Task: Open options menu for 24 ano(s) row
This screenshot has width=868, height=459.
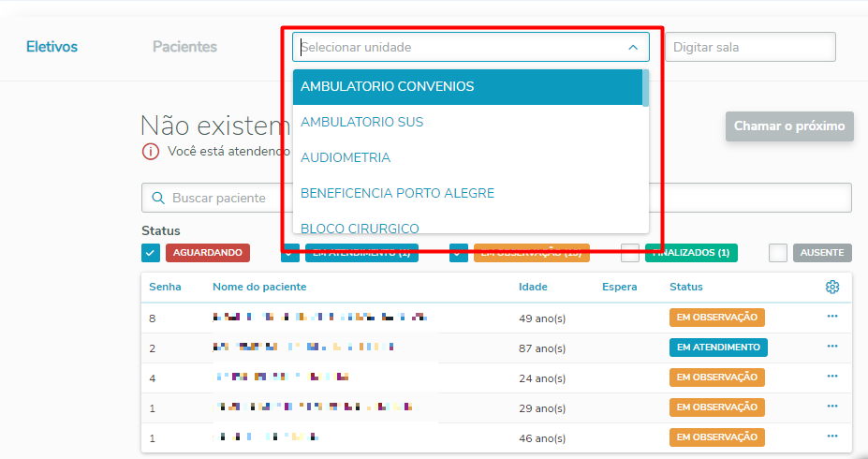Action: [832, 376]
